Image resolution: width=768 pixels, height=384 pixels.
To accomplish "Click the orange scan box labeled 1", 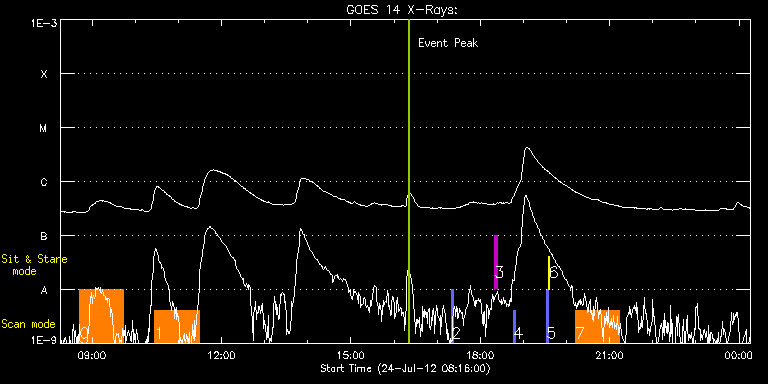I will [177, 326].
